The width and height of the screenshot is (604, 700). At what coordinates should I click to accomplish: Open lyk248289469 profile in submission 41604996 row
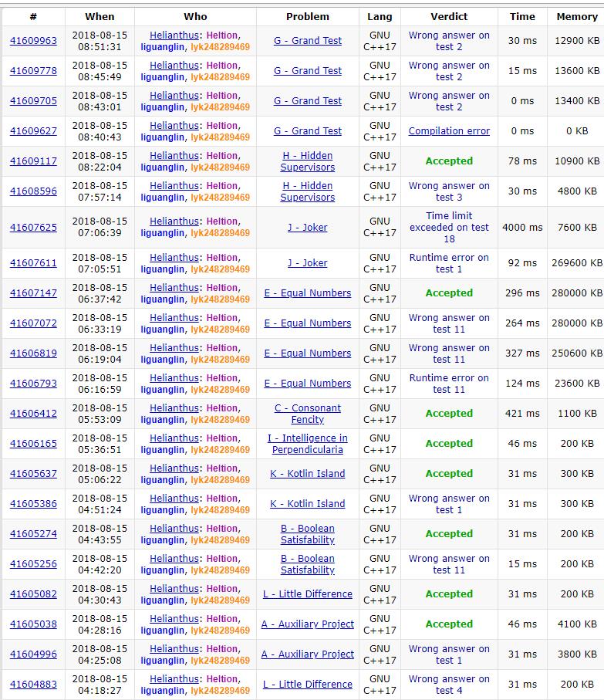pyautogui.click(x=221, y=661)
